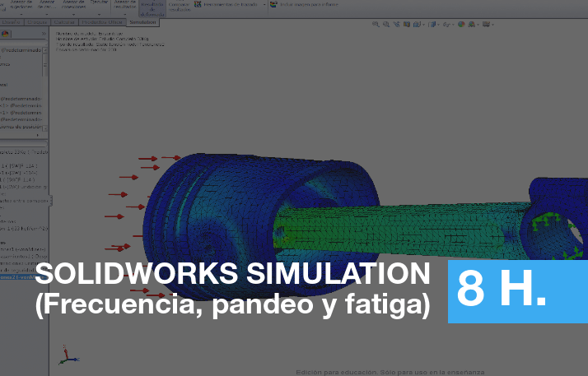Click the Zoom to fit icon
The image size is (588, 376).
pos(376,25)
